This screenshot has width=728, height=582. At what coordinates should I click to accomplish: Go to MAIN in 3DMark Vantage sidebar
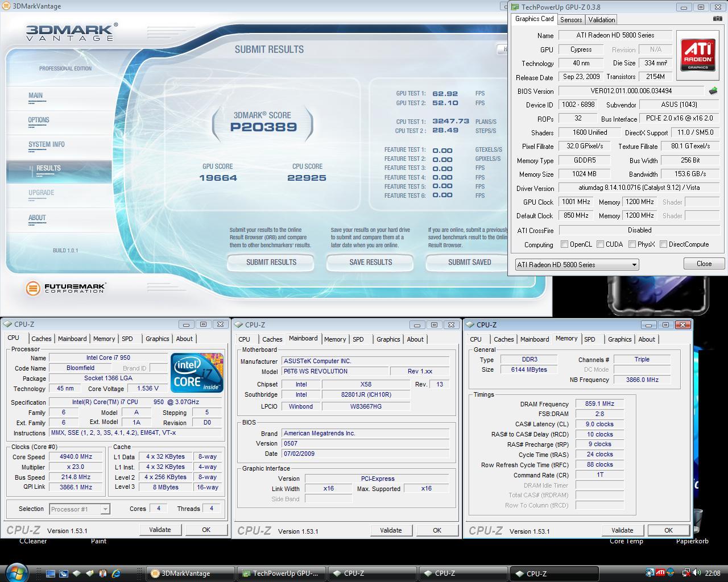point(35,95)
